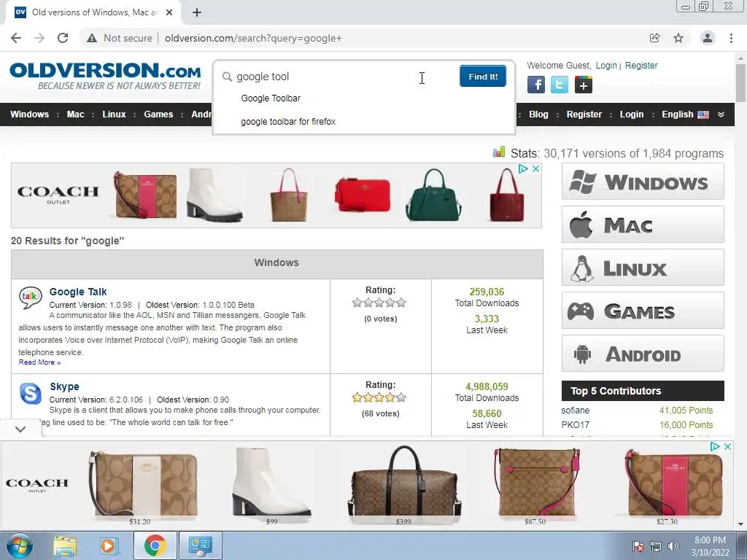Click Login link beside Welcome Guest

tap(606, 65)
